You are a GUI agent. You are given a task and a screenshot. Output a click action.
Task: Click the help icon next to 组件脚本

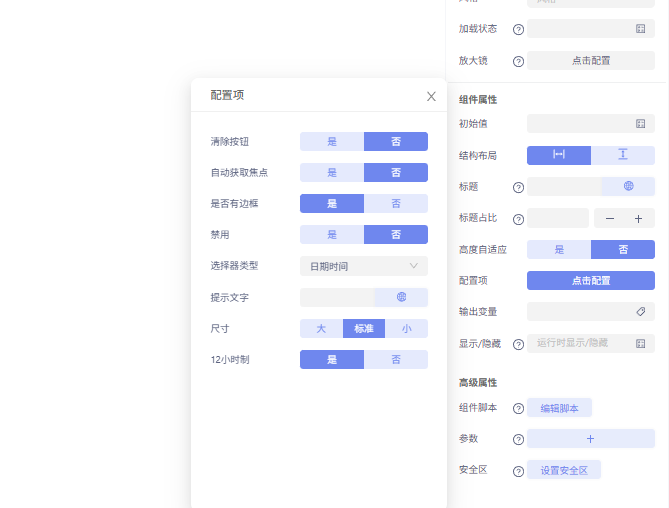[x=518, y=408]
